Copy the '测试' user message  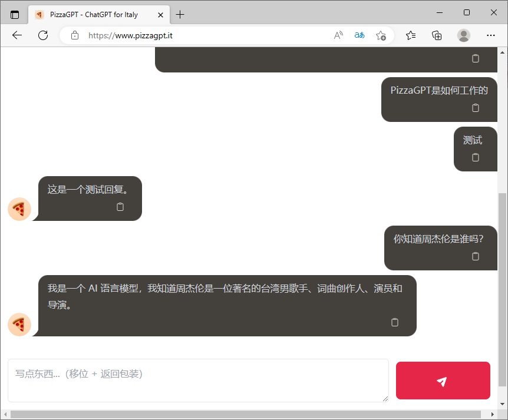(x=475, y=157)
